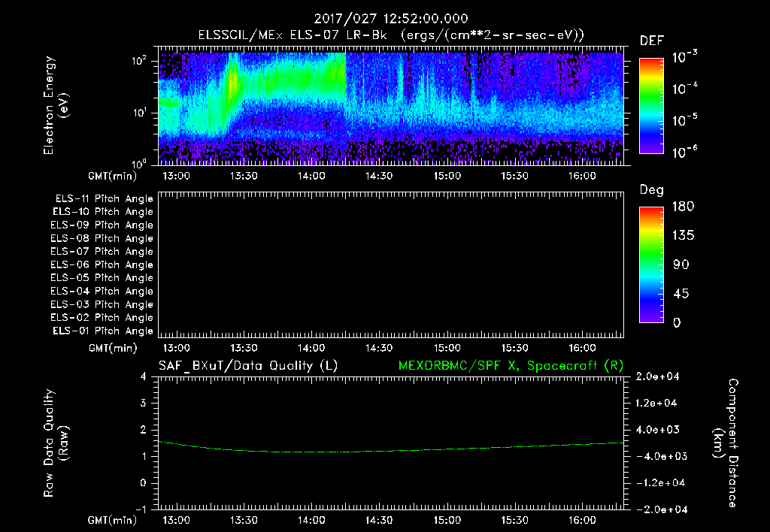
Task: Select the 10^-3 DEF scale value
Action: pyautogui.click(x=684, y=56)
